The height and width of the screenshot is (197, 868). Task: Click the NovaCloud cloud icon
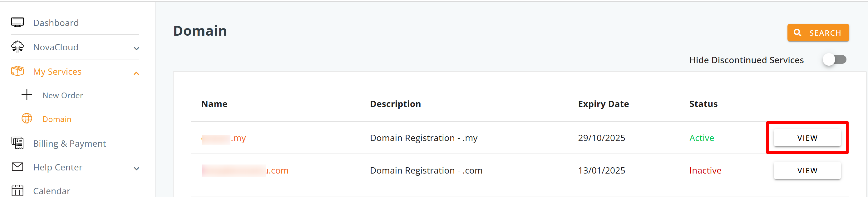[x=17, y=47]
